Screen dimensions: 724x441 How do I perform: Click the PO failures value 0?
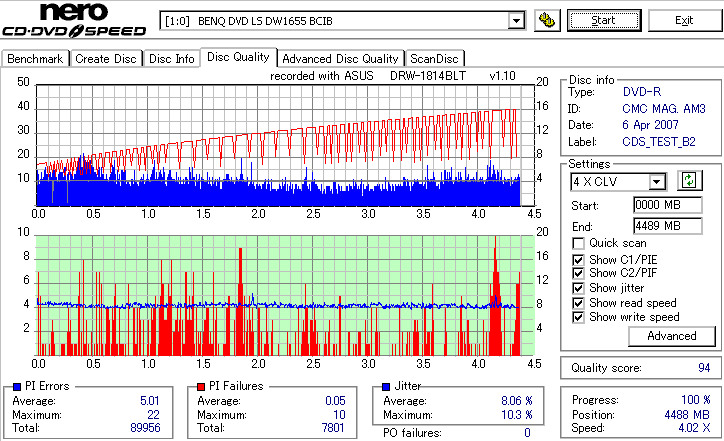pos(527,433)
